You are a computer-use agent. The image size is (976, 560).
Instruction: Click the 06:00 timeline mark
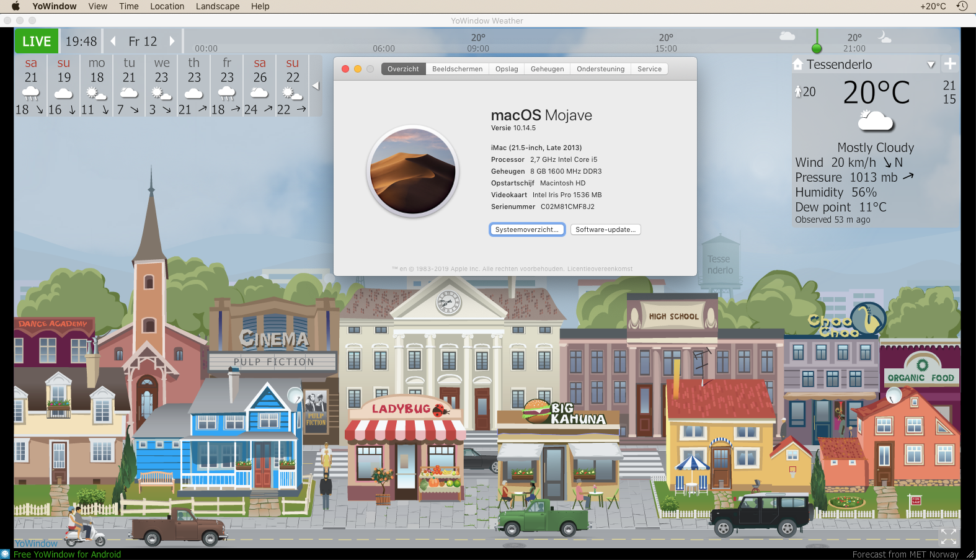point(384,48)
